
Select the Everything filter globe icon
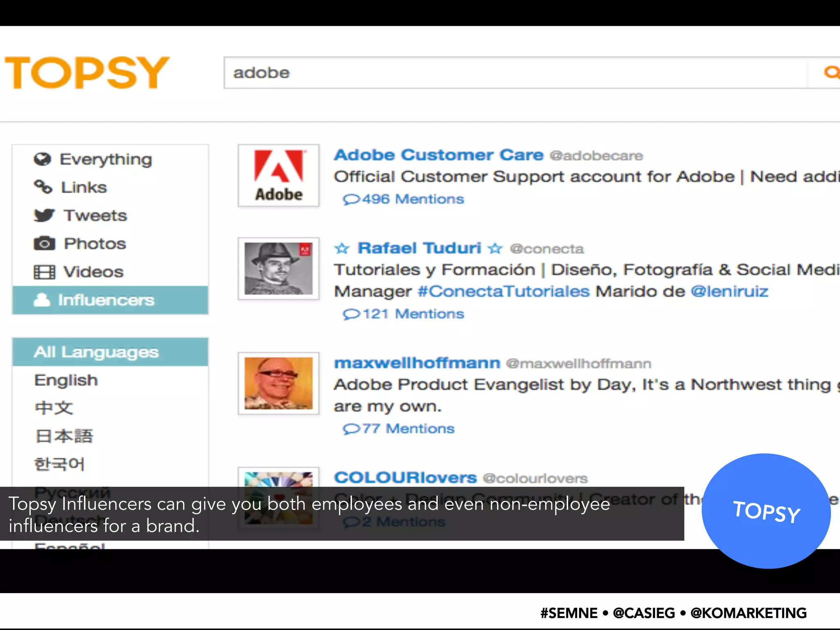pyautogui.click(x=42, y=159)
